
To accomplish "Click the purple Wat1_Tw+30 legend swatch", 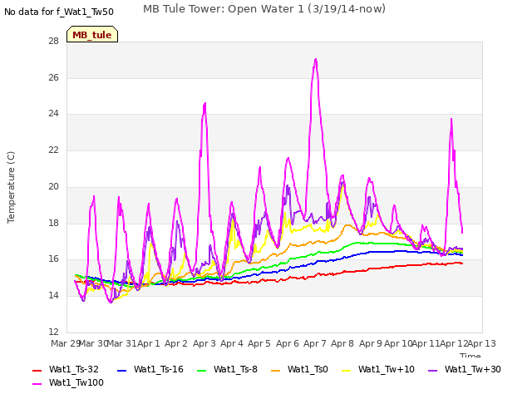I will (432, 371).
